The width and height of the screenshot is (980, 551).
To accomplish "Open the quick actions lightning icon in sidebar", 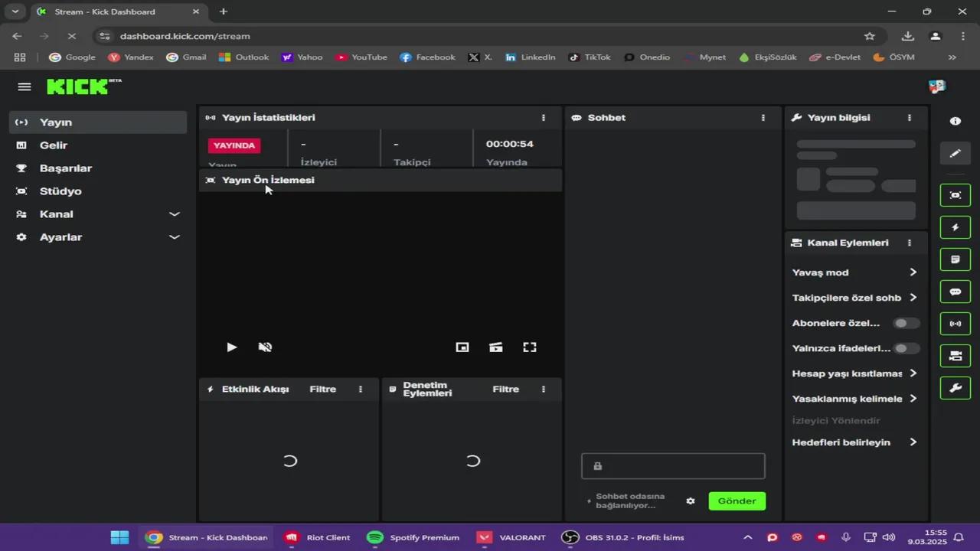I will 955,227.
